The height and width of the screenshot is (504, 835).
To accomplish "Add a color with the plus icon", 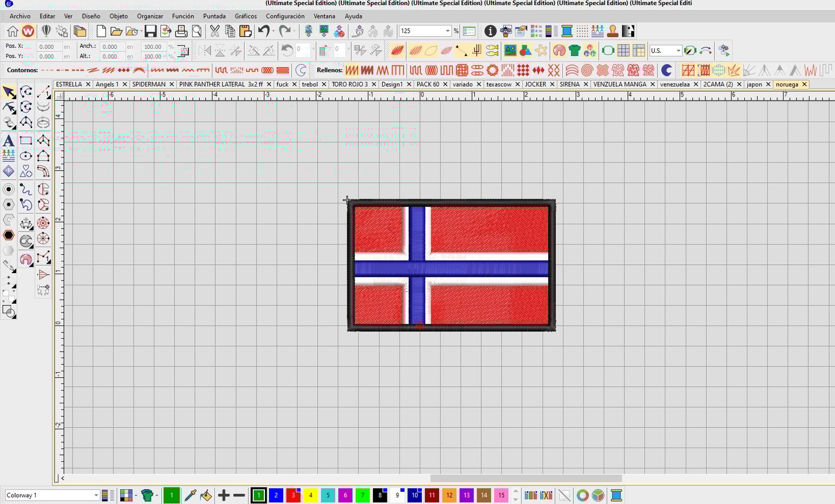I will (224, 495).
